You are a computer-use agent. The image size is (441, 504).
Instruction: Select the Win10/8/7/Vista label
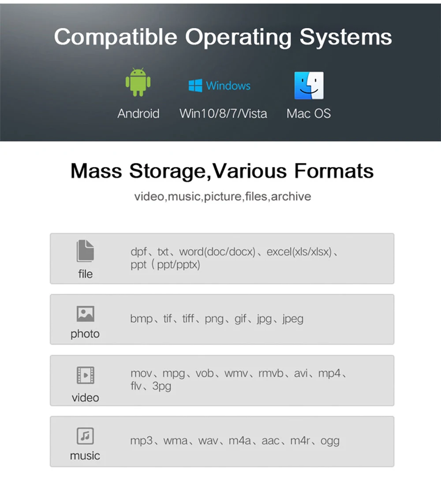point(223,114)
